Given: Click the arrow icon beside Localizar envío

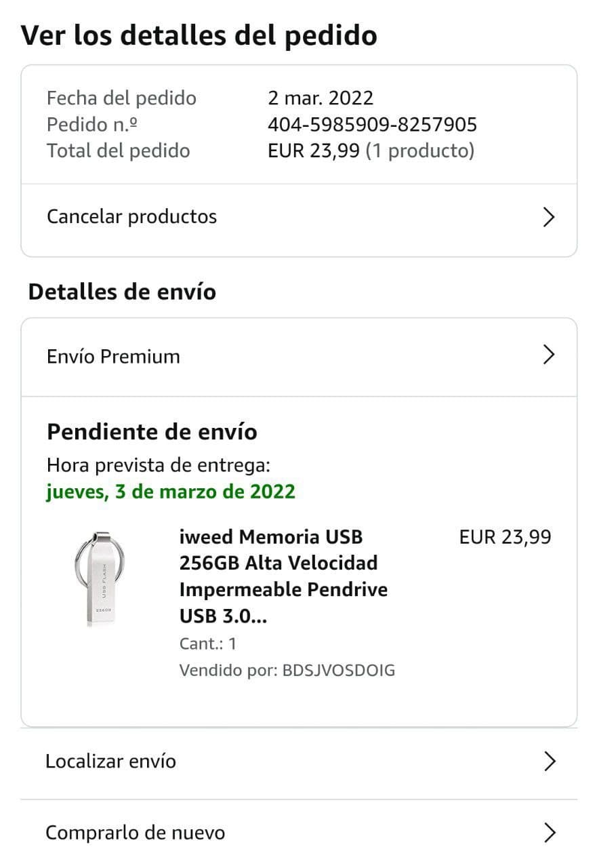Looking at the screenshot, I should (x=550, y=762).
